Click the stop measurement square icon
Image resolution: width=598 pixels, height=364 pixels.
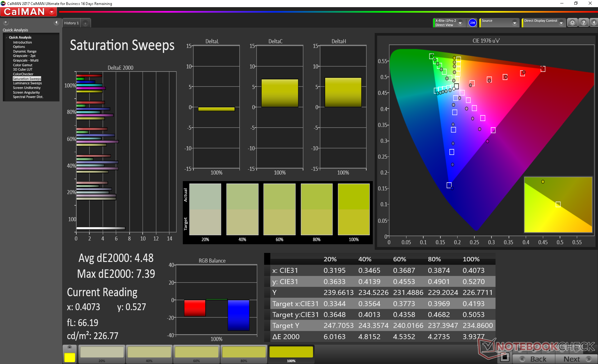click(x=505, y=357)
